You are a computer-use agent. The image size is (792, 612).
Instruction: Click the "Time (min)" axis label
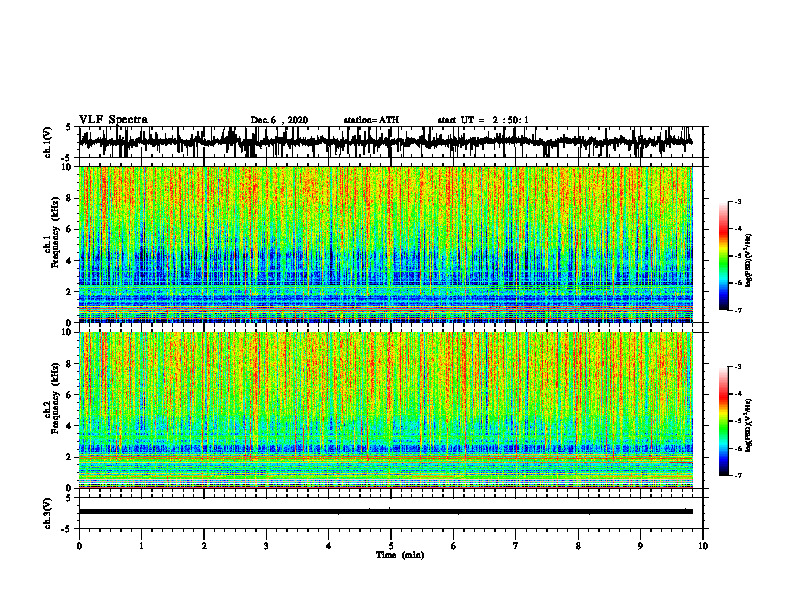[400, 555]
